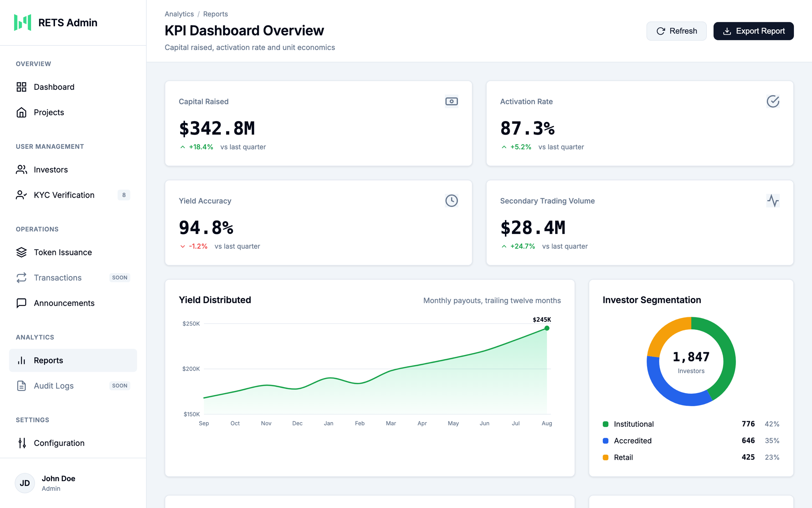Click the orange Retail legend swatch
Screen dimensions: 812x508
point(605,457)
